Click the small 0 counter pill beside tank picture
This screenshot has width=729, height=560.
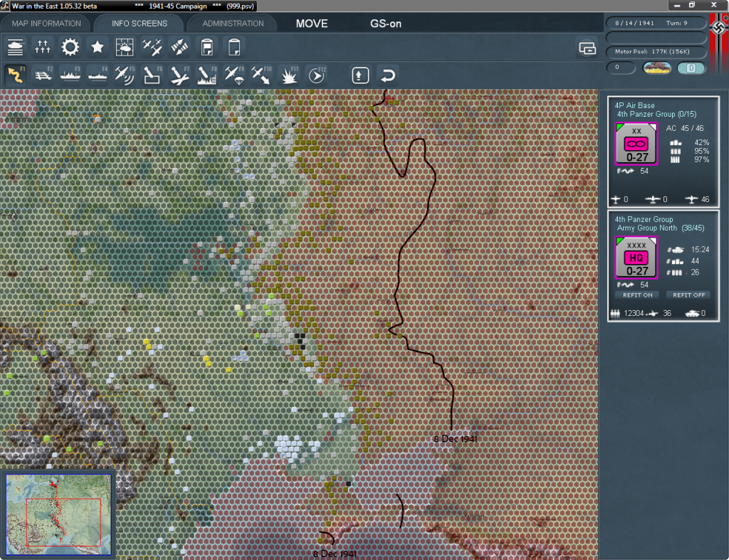(621, 68)
